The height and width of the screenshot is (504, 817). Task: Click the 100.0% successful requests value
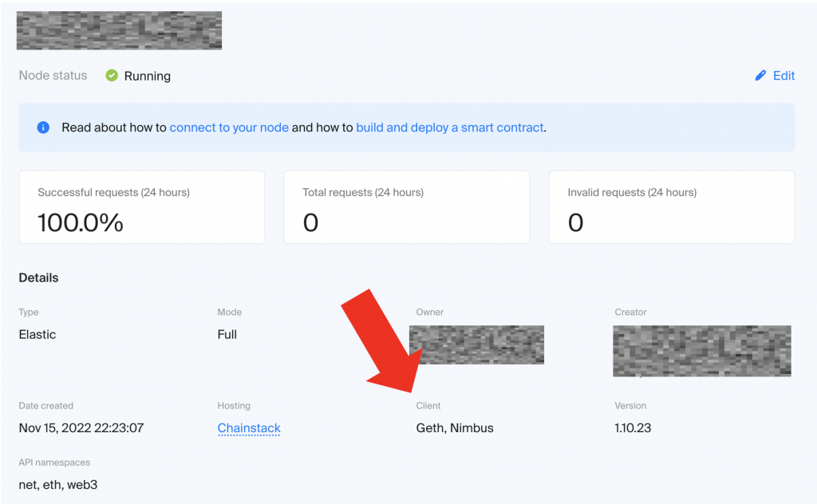(x=81, y=222)
